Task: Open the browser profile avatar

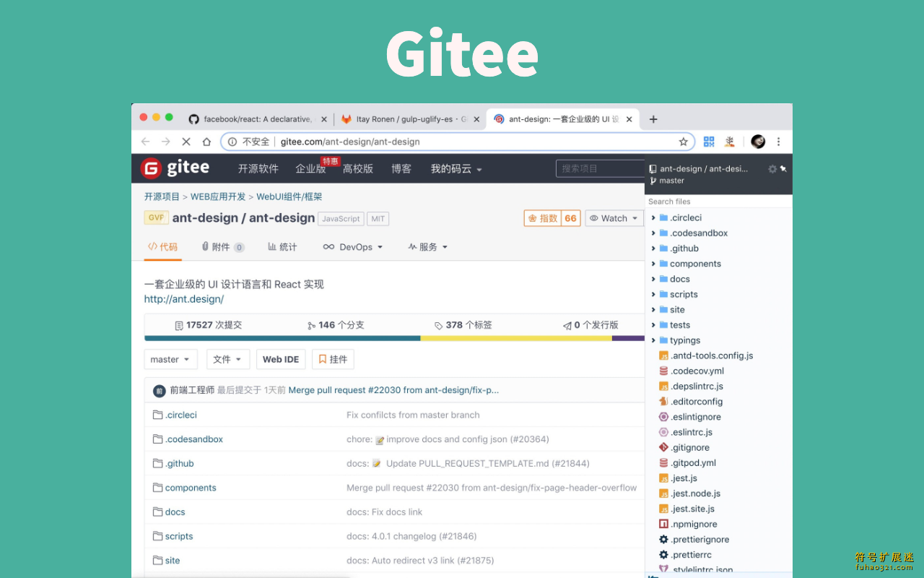Action: click(x=758, y=142)
